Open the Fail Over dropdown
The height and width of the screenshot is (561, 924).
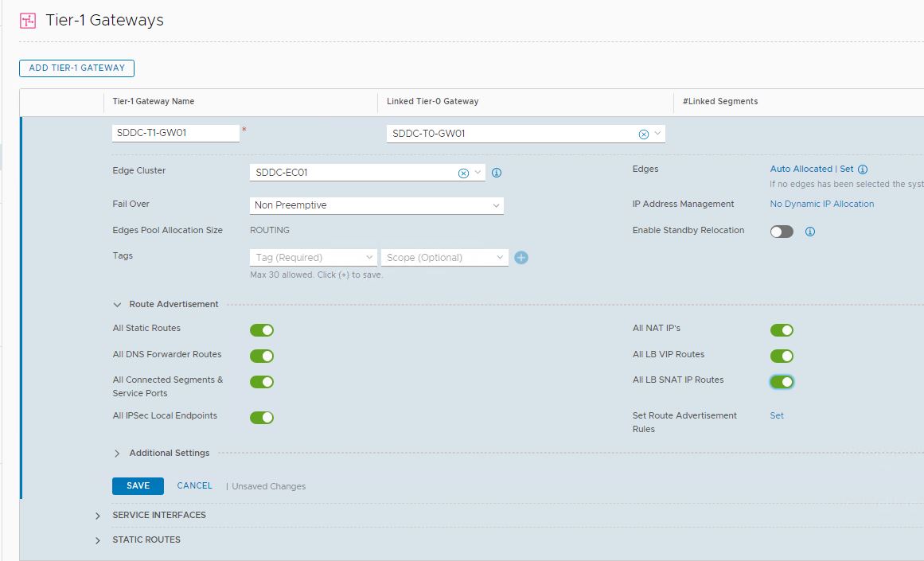376,205
